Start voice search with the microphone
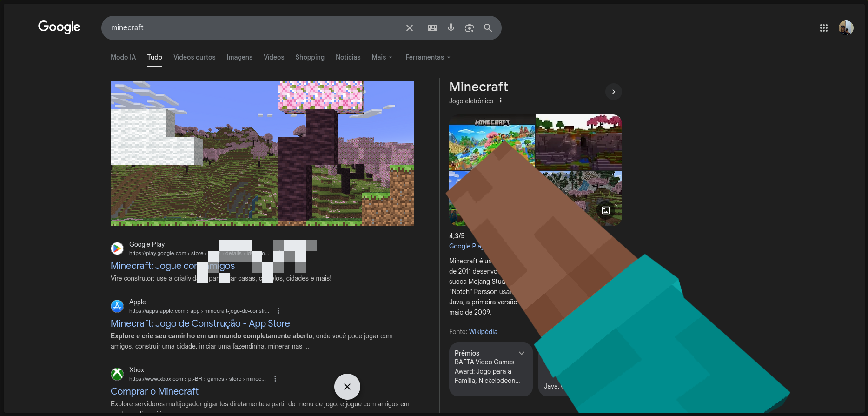The width and height of the screenshot is (868, 416). [451, 28]
